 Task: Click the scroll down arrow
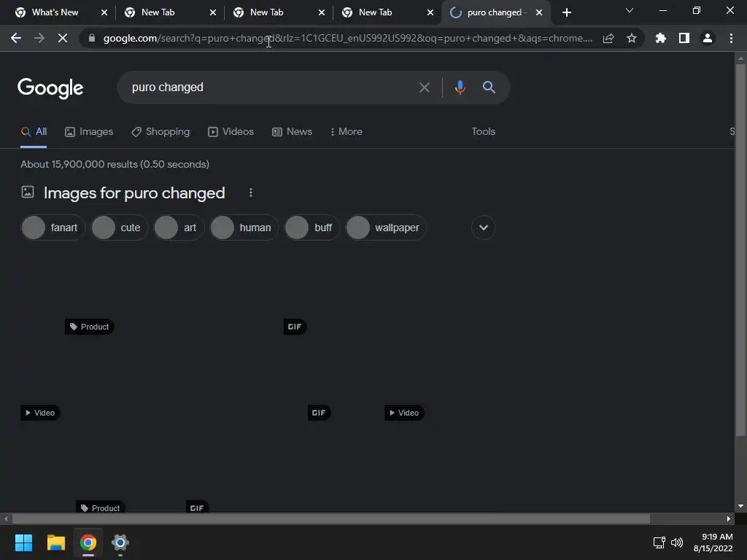[x=740, y=506]
